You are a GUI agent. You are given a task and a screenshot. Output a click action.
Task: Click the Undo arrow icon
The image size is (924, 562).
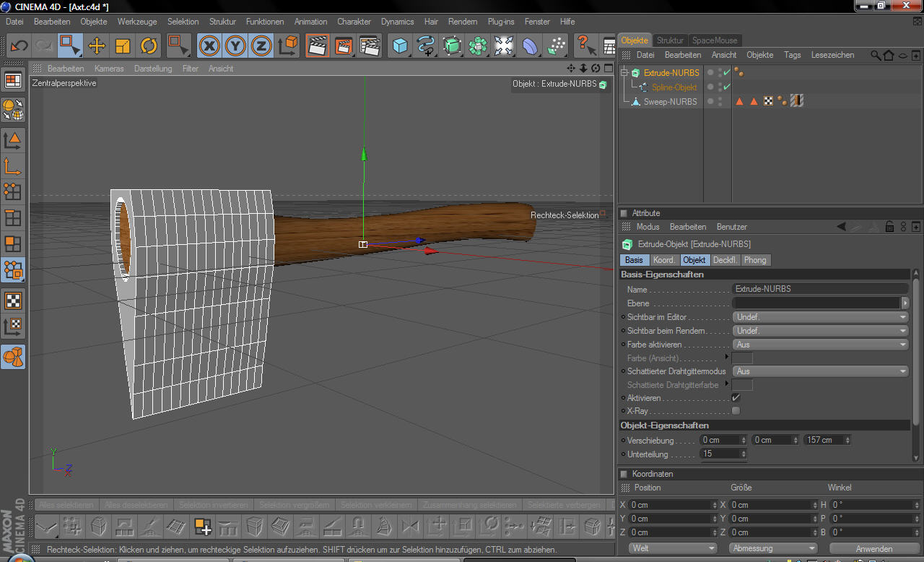click(19, 46)
